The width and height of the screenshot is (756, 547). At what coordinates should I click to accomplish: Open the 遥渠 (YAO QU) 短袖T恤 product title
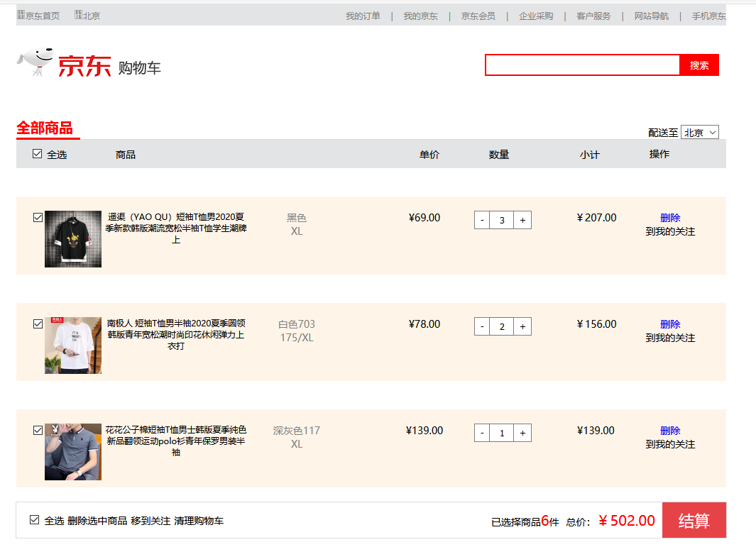click(176, 228)
